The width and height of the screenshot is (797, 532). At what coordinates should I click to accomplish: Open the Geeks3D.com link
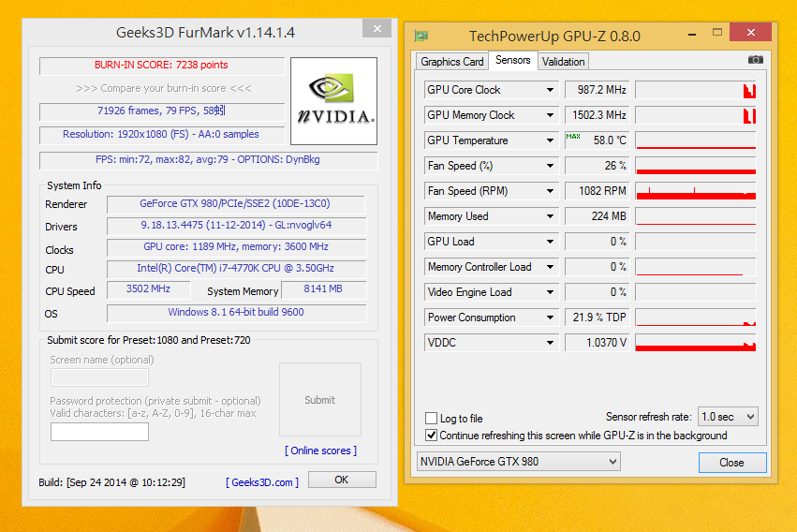point(262,482)
